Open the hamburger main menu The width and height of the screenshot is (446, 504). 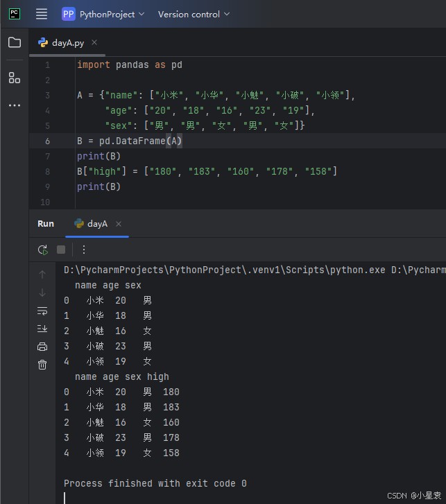pos(42,14)
